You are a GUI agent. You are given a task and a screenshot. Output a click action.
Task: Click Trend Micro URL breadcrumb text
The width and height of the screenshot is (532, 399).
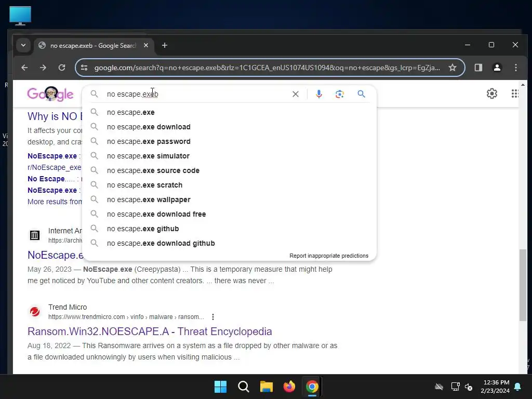[126, 317]
